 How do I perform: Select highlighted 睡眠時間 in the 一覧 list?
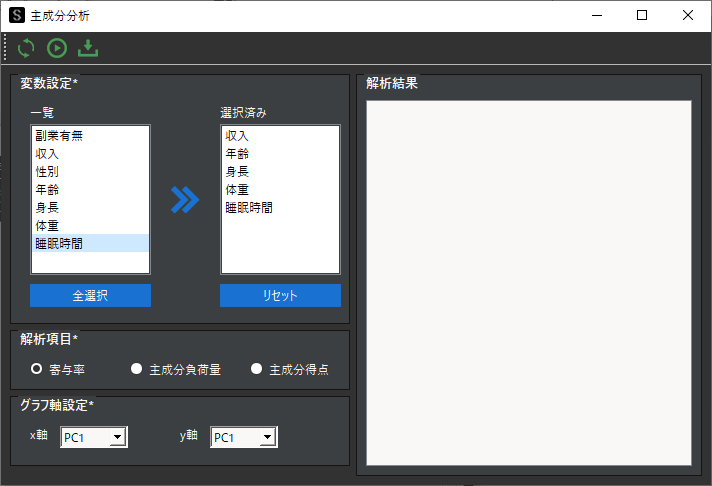tap(90, 243)
